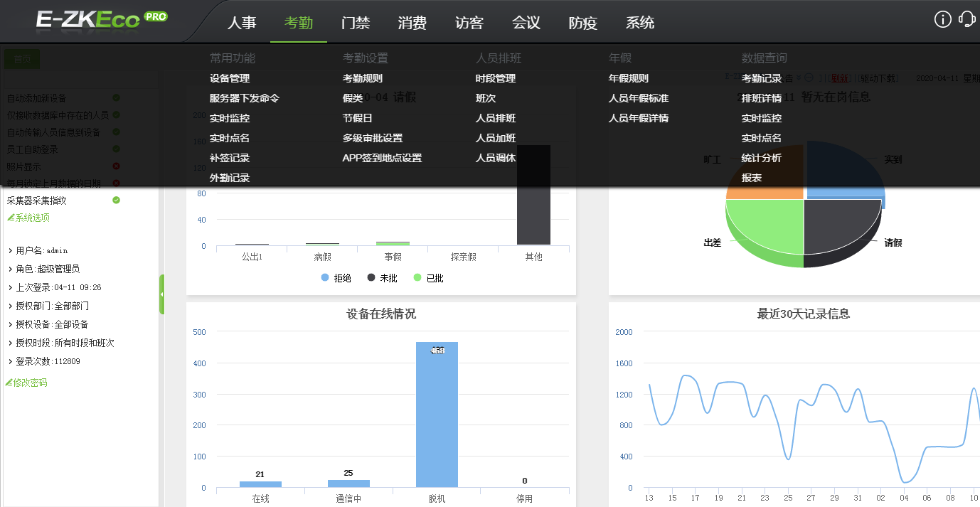Select 多级审批设置 menu entry
Image resolution: width=980 pixels, height=507 pixels.
pyautogui.click(x=373, y=138)
